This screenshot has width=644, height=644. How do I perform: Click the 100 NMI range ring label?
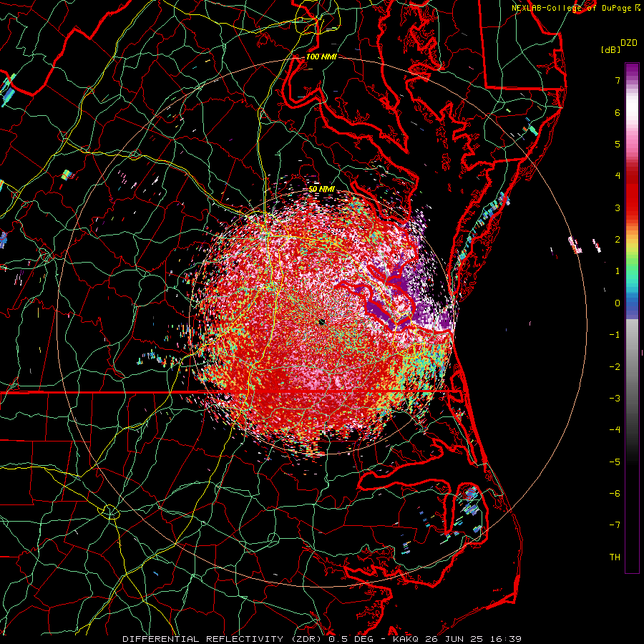pyautogui.click(x=321, y=57)
